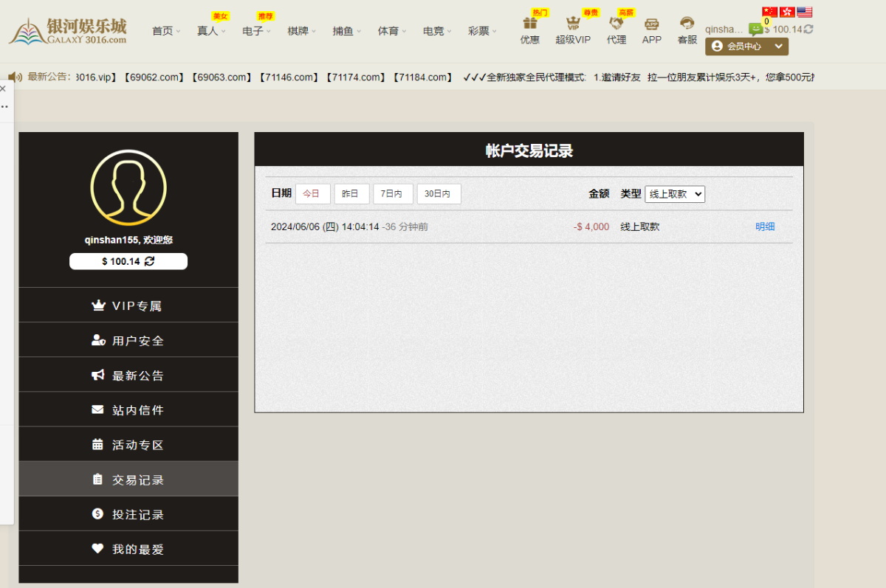Click the 明细 link for the withdrawal

coord(765,227)
